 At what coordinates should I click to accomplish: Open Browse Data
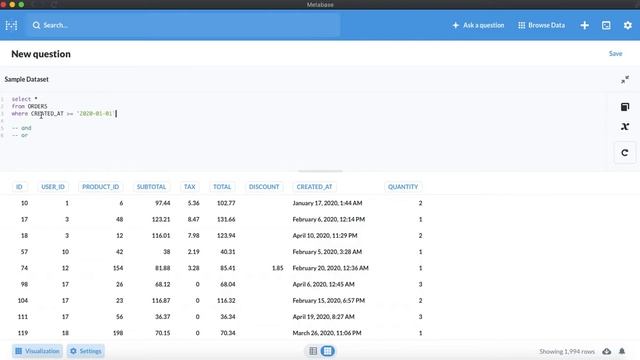pyautogui.click(x=542, y=25)
